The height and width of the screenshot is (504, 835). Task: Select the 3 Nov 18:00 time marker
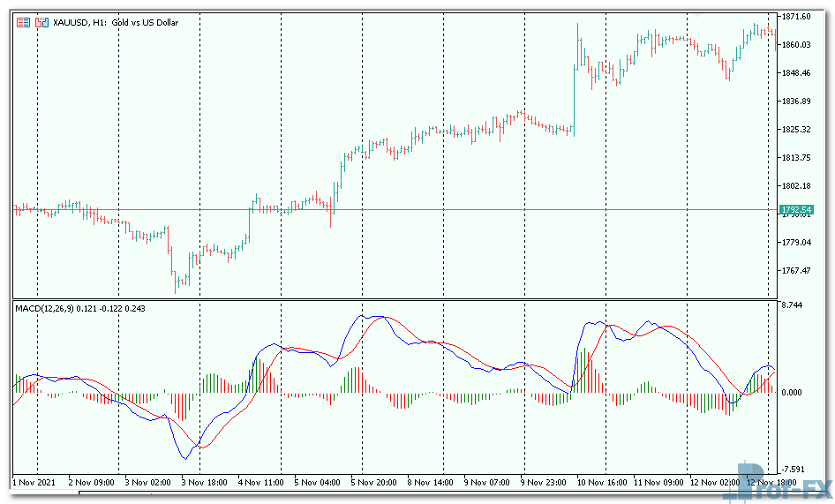coord(204,483)
